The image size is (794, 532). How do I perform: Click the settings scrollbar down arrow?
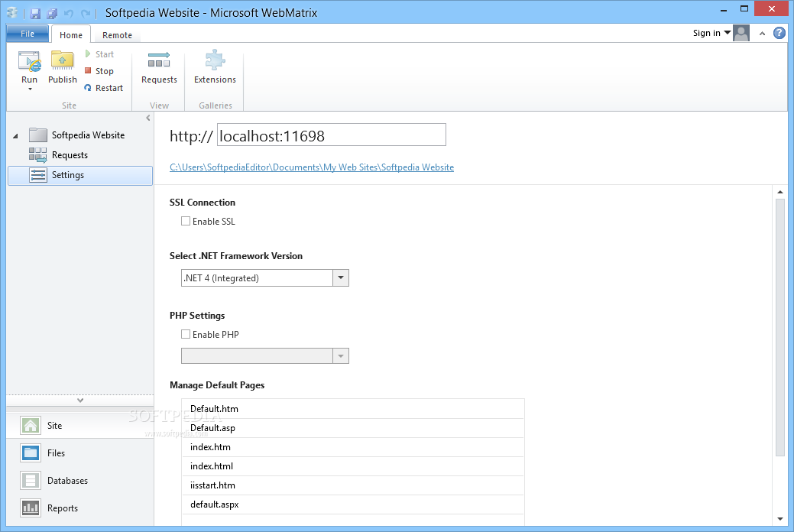coord(780,519)
